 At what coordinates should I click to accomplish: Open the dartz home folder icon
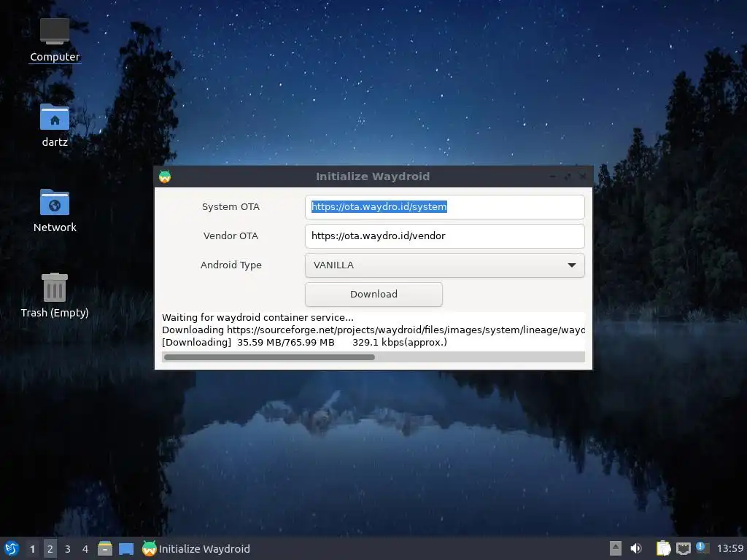point(54,125)
